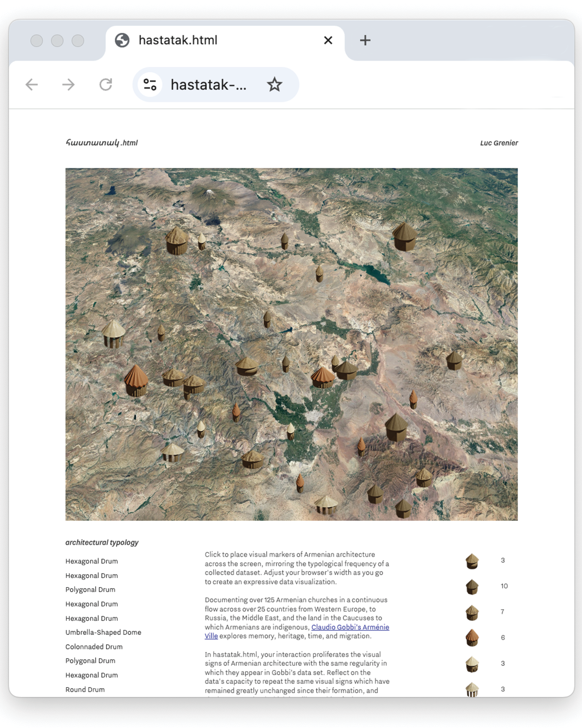
Task: Click first legend dome icon, count 3
Action: click(x=472, y=561)
